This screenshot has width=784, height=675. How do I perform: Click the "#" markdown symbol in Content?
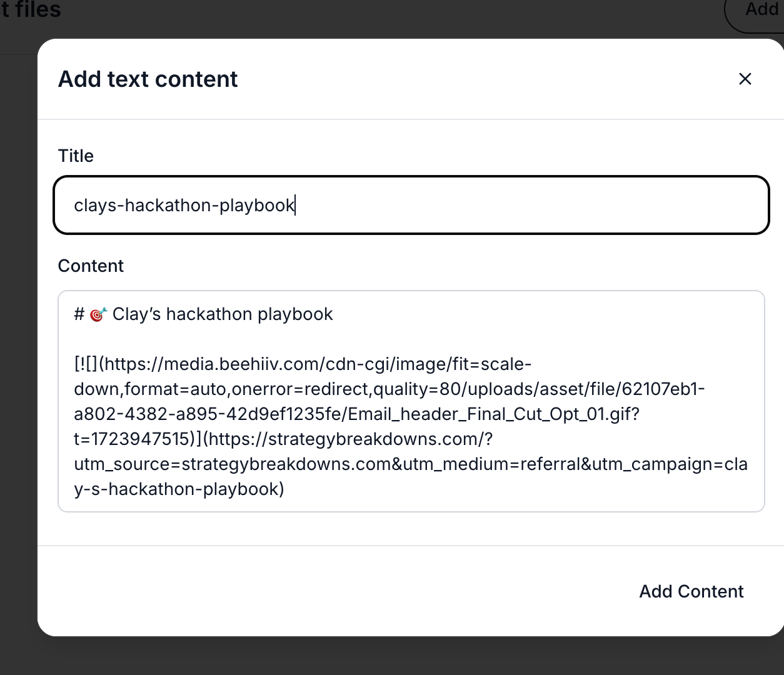pos(79,314)
